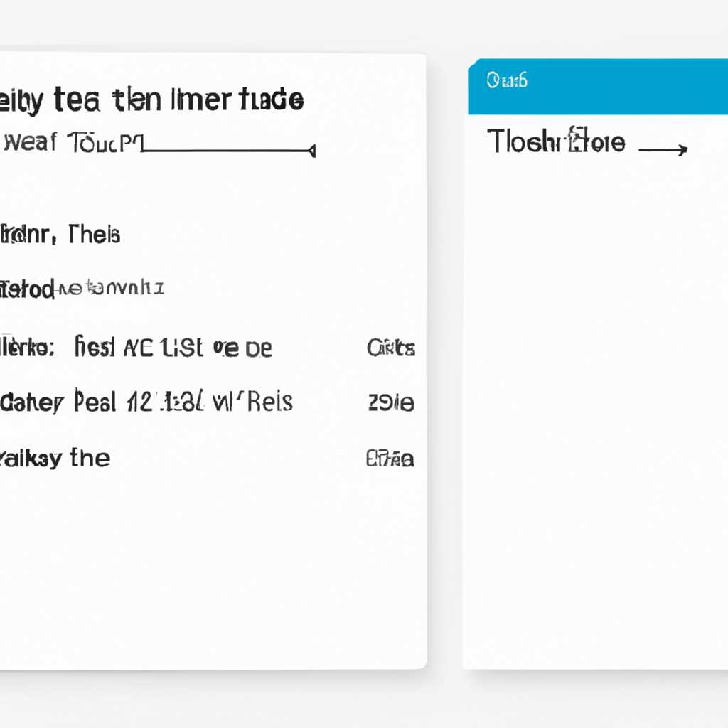The height and width of the screenshot is (728, 728).
Task: Click the Cikts value on the right
Action: tap(390, 348)
